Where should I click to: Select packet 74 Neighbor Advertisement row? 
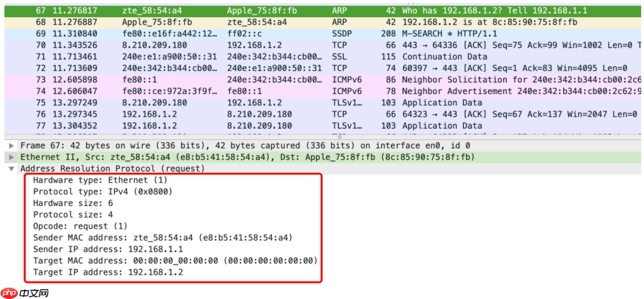pos(323,91)
